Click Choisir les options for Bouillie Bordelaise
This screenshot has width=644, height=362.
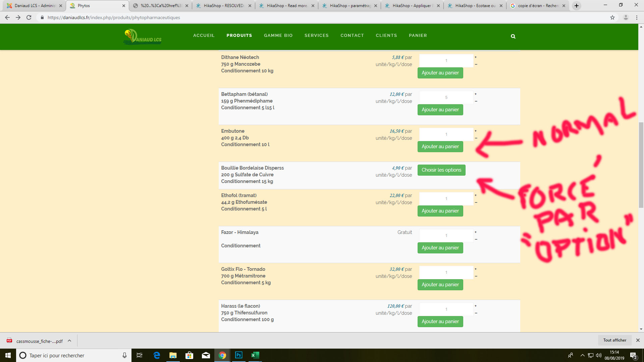click(x=441, y=170)
